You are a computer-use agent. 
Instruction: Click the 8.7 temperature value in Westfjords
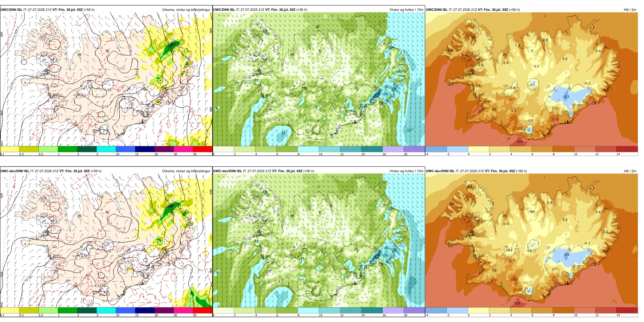[x=469, y=187]
